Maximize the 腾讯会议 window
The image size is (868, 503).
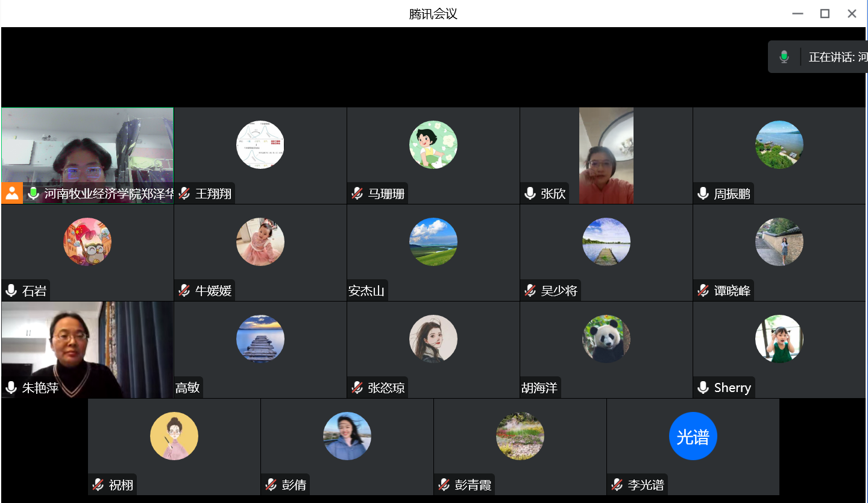point(825,13)
